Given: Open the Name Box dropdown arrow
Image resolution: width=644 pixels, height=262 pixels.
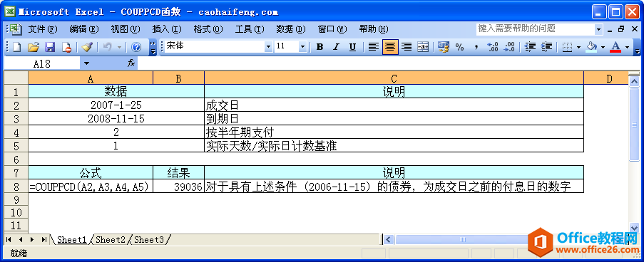Looking at the screenshot, I should tap(86, 63).
